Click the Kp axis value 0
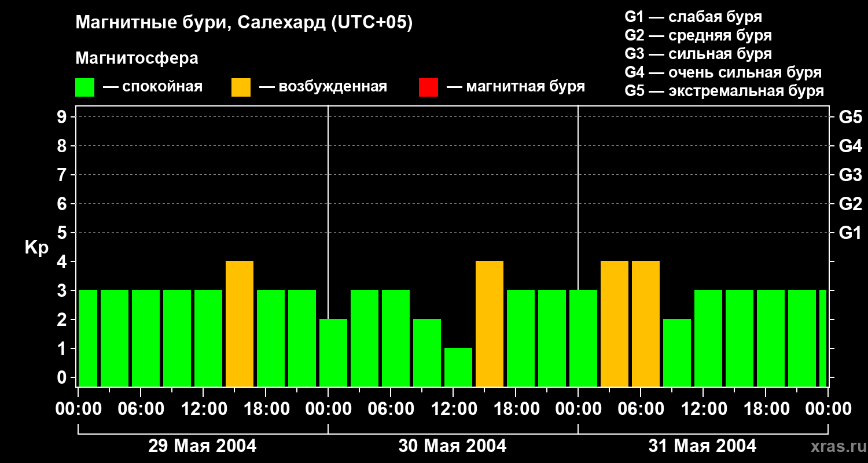868x463 pixels. 63,377
